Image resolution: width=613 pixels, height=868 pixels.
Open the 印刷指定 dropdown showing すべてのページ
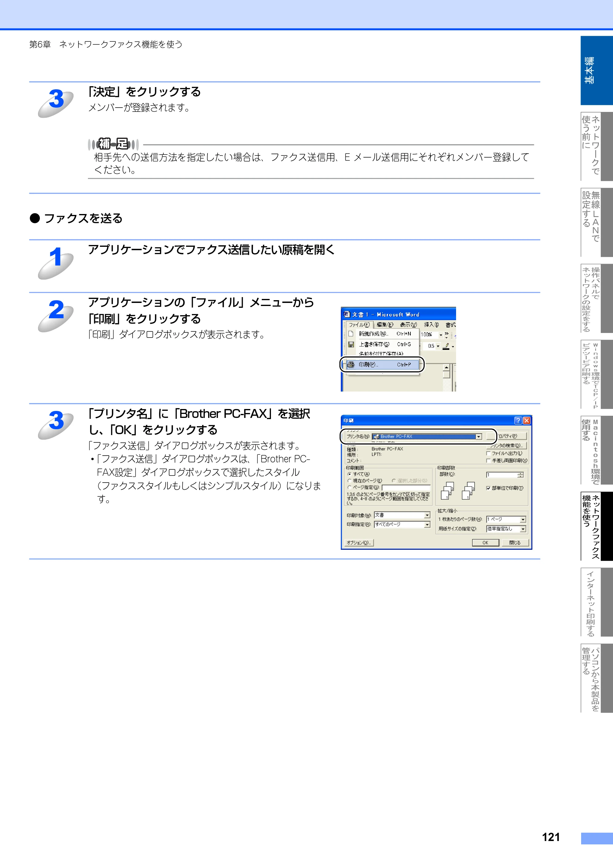[427, 525]
